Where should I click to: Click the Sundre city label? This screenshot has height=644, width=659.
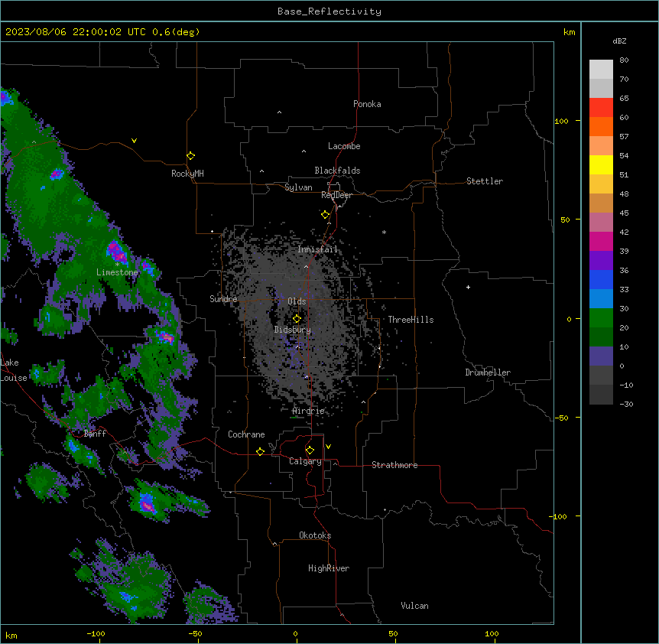[x=223, y=299]
